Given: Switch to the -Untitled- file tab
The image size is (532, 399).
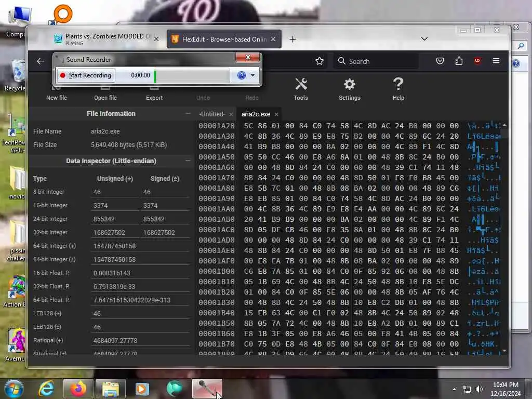Looking at the screenshot, I should pyautogui.click(x=212, y=114).
